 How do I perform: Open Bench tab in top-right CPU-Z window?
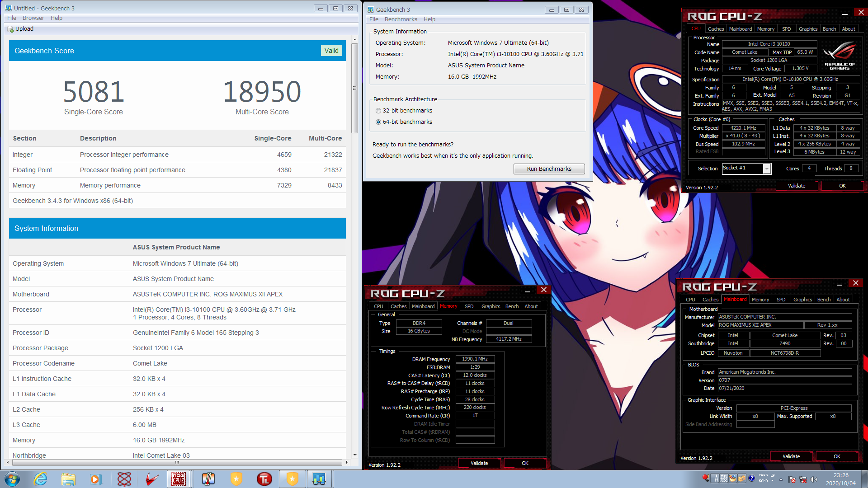coord(829,29)
